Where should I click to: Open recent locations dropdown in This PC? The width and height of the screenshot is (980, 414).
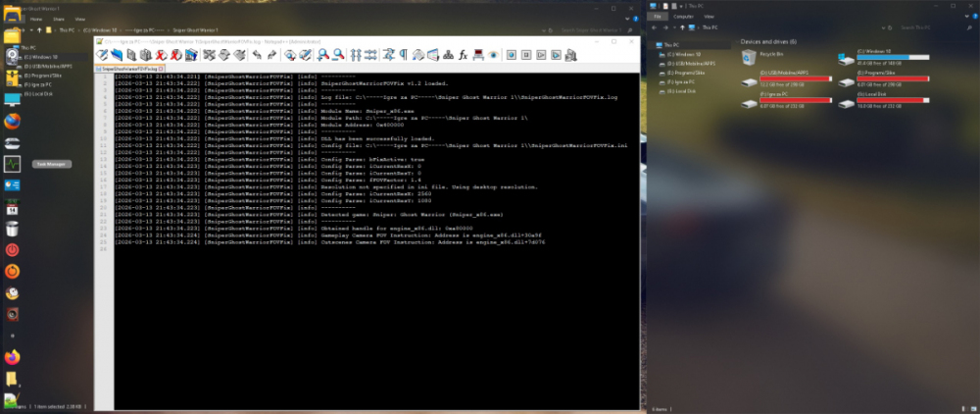676,29
